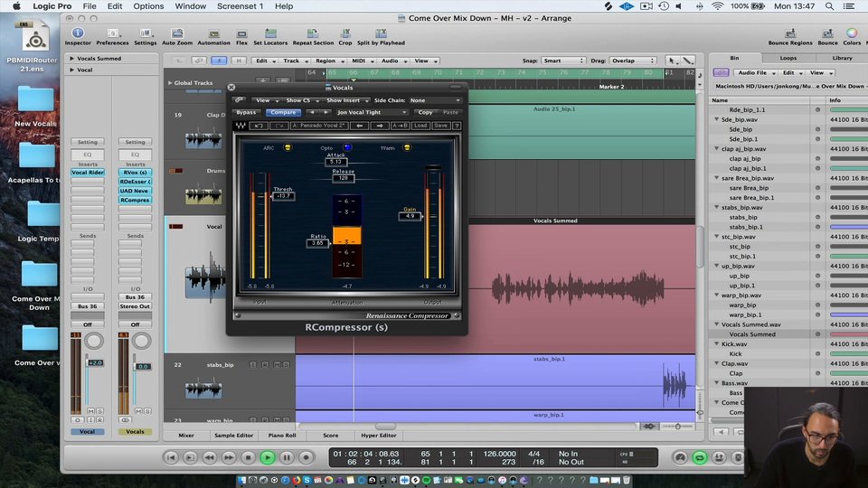Viewport: 868px width, 488px height.
Task: Open the Inspector from the toolbar
Action: click(78, 36)
